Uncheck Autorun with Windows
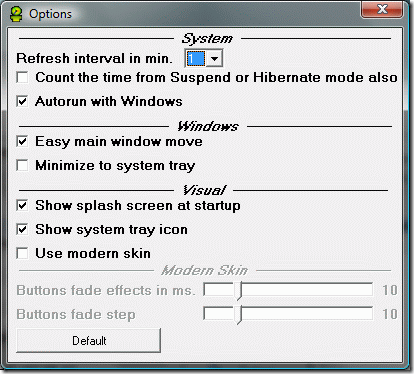 click(x=22, y=101)
